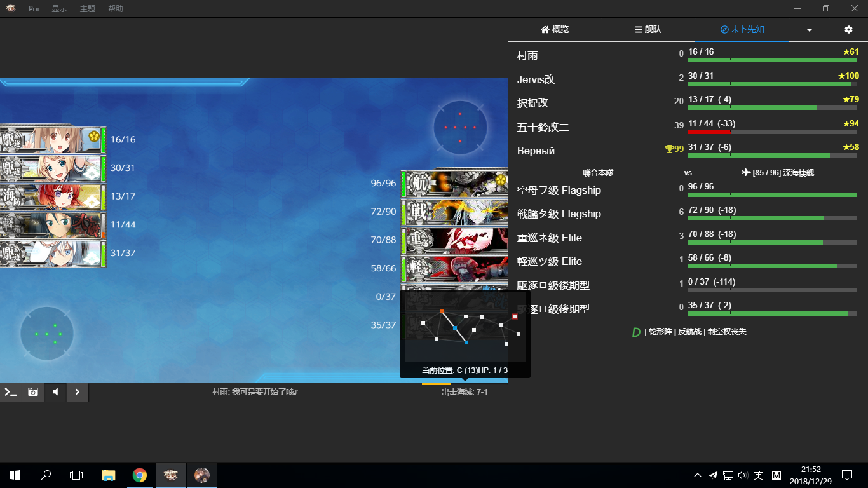Select the 未卜先知 prophet plugin tab
868x488 pixels.
(x=742, y=30)
